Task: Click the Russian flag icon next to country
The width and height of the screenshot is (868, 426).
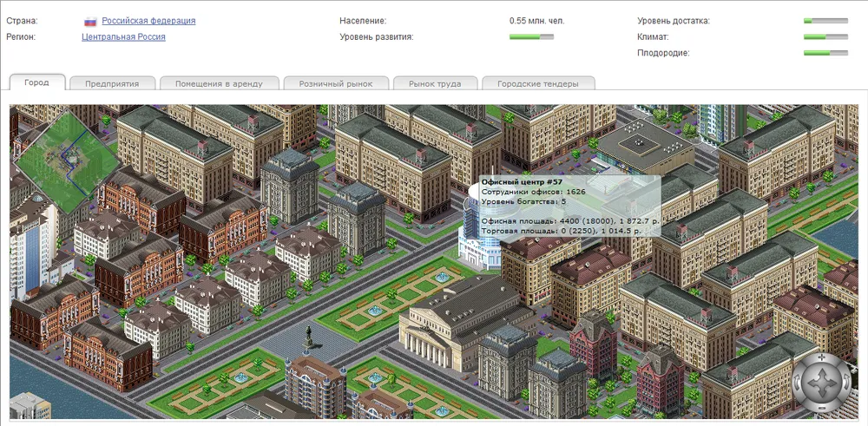Action: [90, 21]
